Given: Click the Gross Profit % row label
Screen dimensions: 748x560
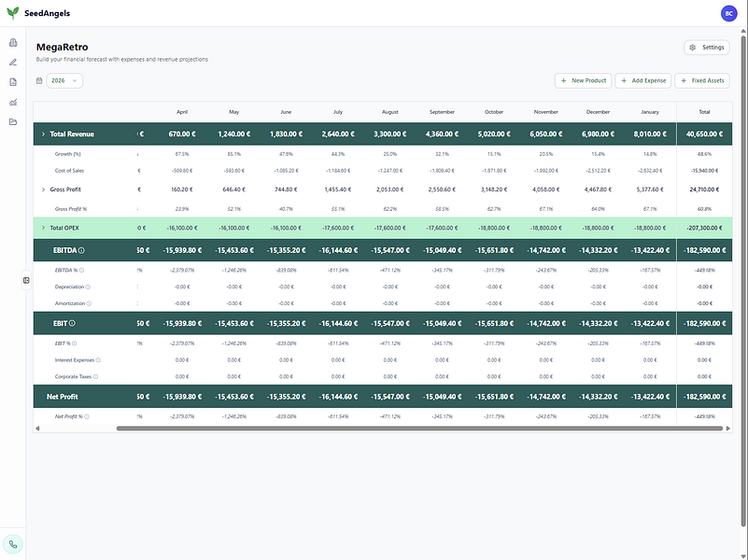Looking at the screenshot, I should pos(71,209).
